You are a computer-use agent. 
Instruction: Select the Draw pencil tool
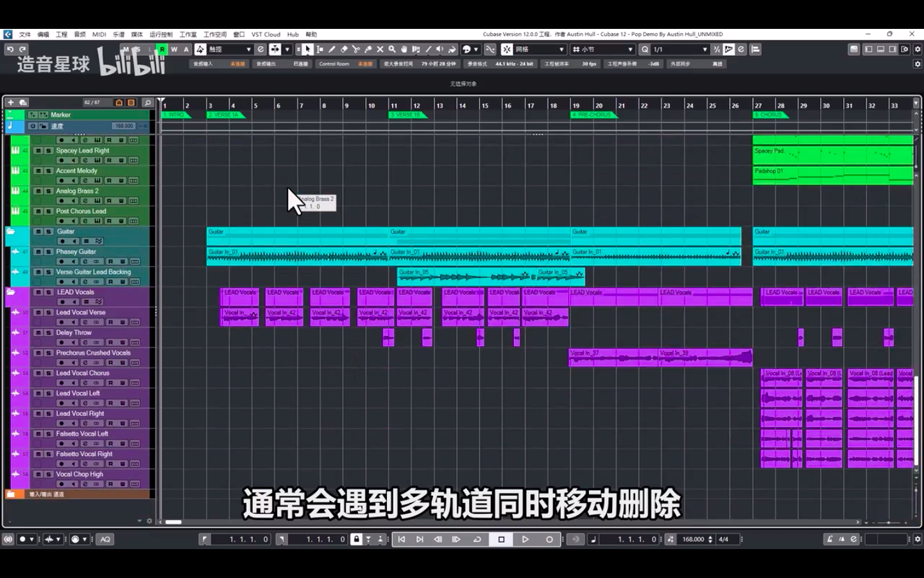[332, 49]
